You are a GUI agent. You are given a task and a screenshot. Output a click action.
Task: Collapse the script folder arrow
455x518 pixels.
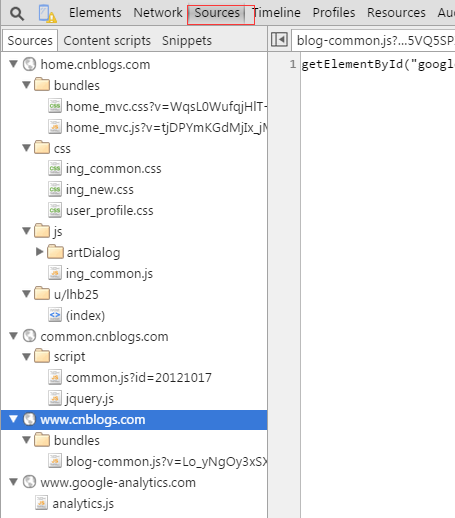(26, 357)
